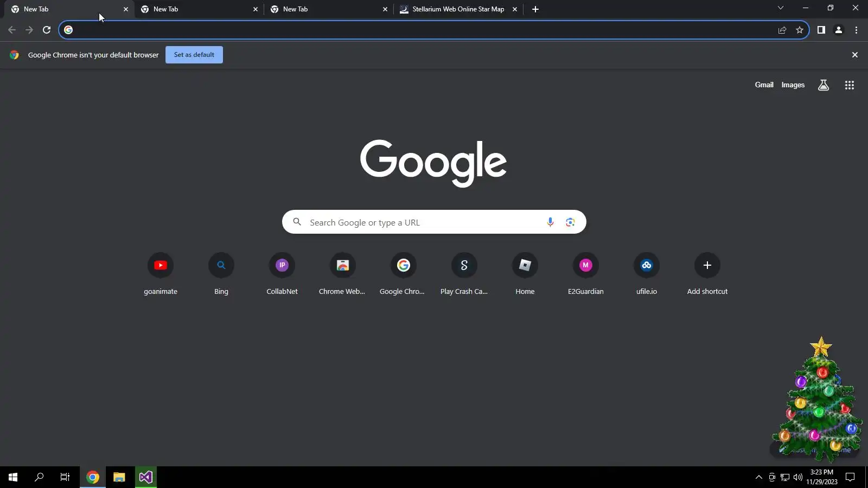Open the Images link
The height and width of the screenshot is (488, 868).
pyautogui.click(x=793, y=85)
